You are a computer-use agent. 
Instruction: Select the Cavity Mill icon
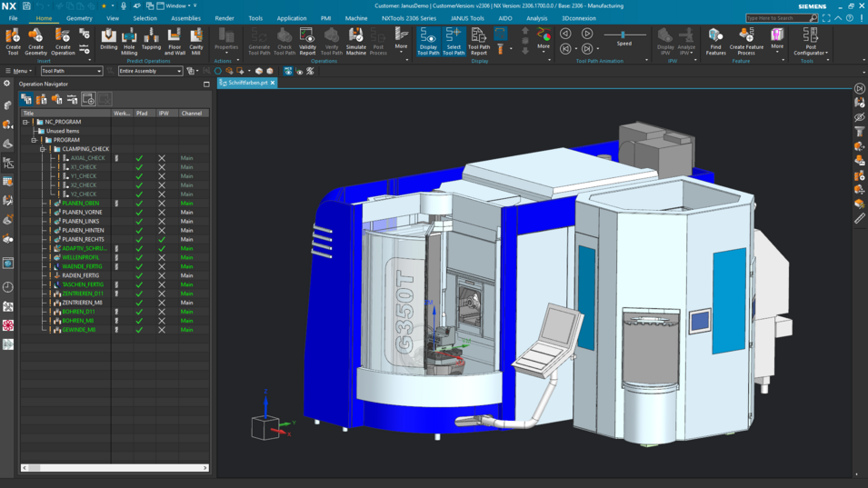pos(196,42)
